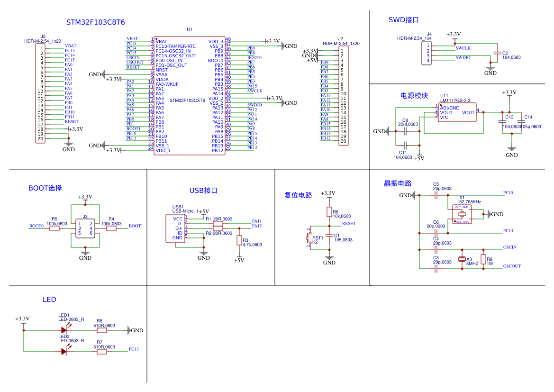The width and height of the screenshot is (554, 392).
Task: Click capacitor C1 symbol in reset circuit
Action: coord(329,236)
